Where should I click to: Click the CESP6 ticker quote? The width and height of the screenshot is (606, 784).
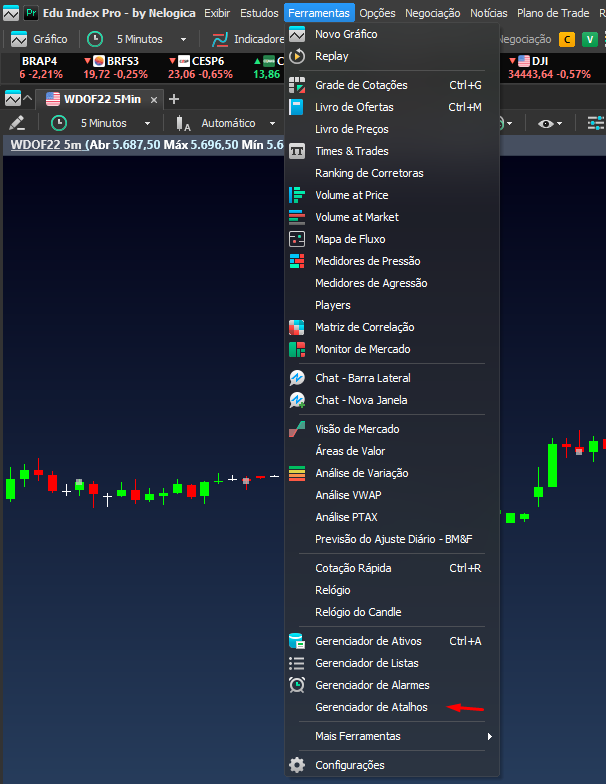(200, 68)
